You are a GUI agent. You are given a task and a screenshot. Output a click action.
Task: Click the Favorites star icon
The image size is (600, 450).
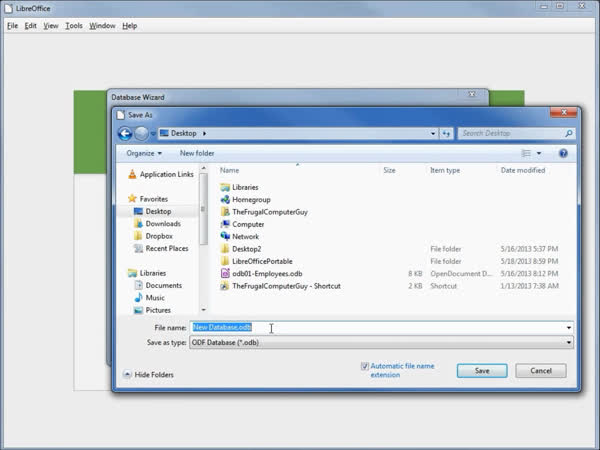click(132, 199)
